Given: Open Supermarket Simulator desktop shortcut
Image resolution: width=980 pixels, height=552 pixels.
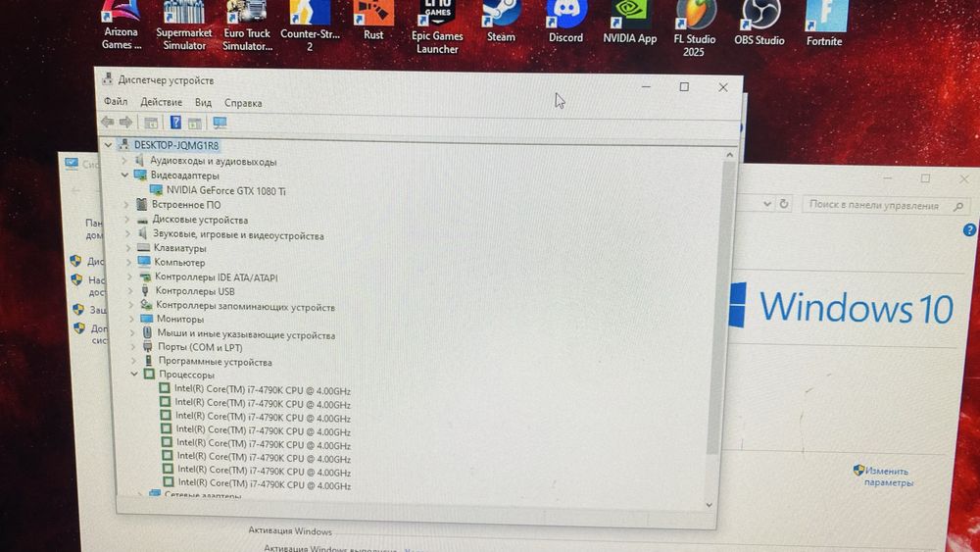Looking at the screenshot, I should click(184, 26).
